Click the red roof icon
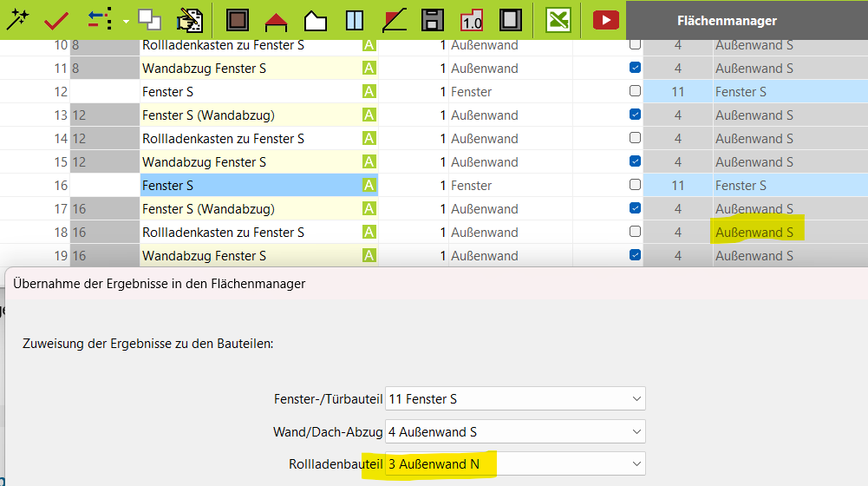The image size is (868, 486). [x=276, y=21]
